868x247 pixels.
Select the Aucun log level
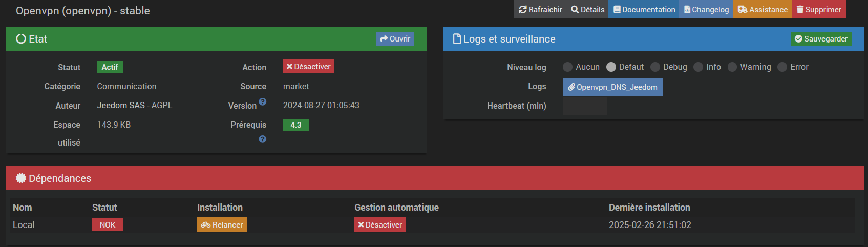[567, 67]
